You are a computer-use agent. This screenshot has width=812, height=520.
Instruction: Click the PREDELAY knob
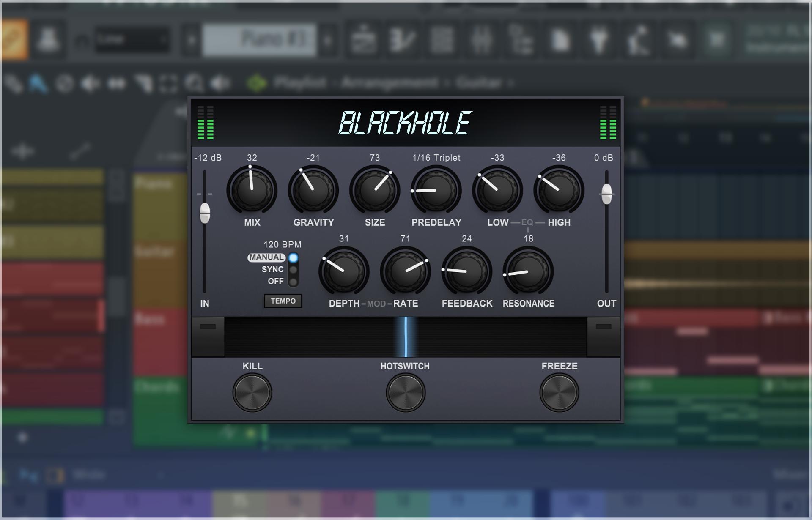(x=436, y=190)
